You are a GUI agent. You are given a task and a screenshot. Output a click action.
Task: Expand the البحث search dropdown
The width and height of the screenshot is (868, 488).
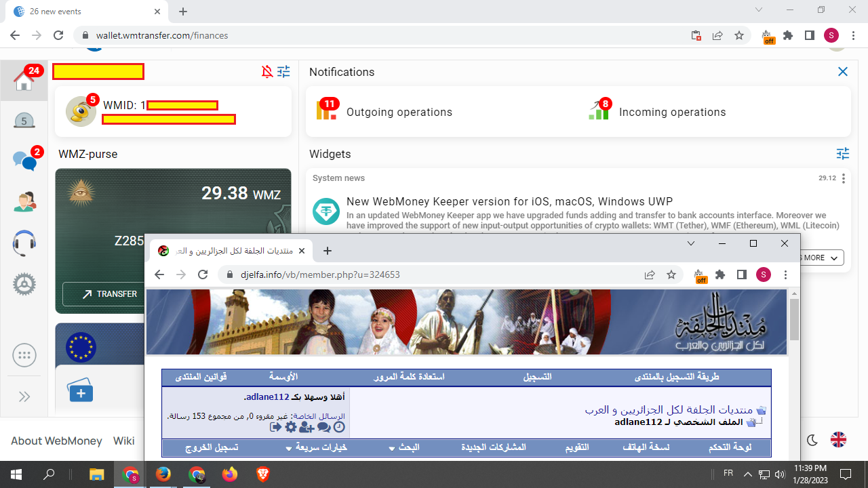[404, 448]
